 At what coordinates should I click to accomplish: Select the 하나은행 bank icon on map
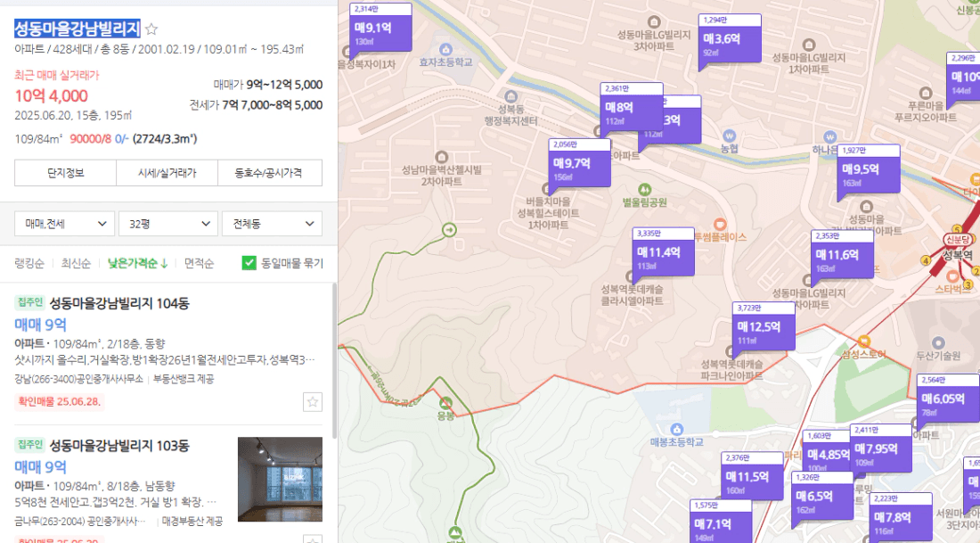coord(829,137)
